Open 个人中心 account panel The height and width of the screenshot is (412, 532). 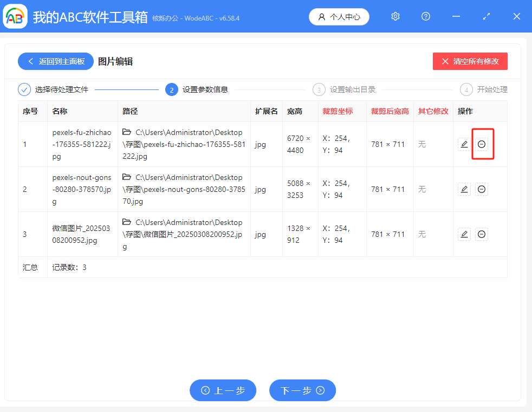pos(339,16)
